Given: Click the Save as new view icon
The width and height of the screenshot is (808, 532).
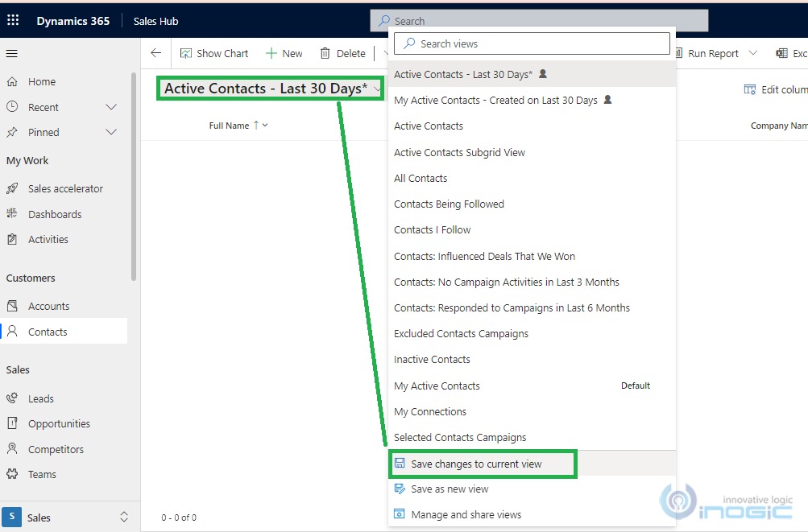Looking at the screenshot, I should click(x=400, y=489).
